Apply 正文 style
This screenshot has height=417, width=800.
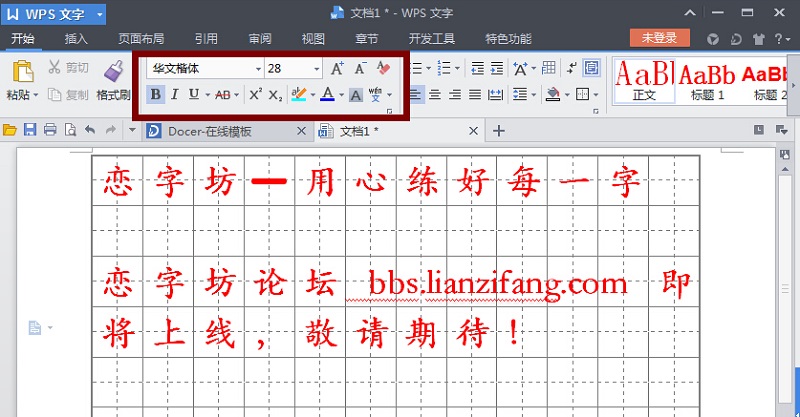(644, 80)
